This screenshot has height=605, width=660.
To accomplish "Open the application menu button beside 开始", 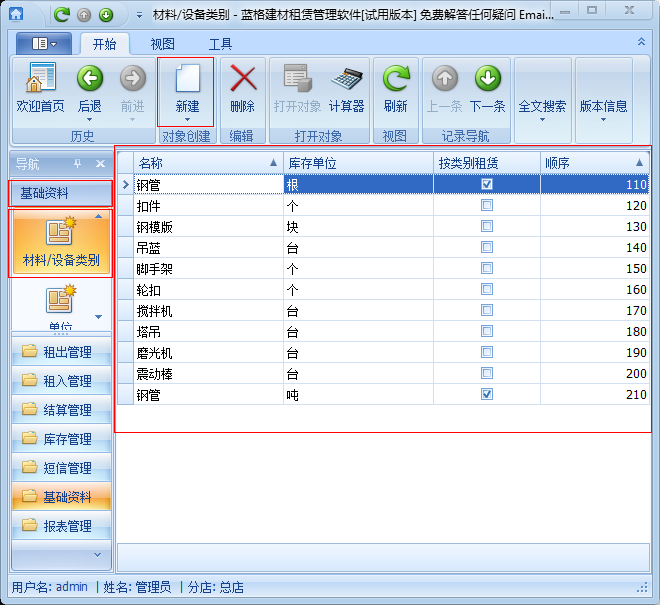I will (44, 43).
